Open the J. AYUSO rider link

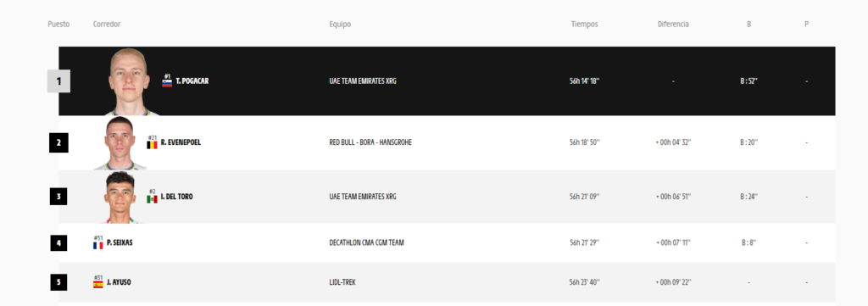pyautogui.click(x=119, y=282)
